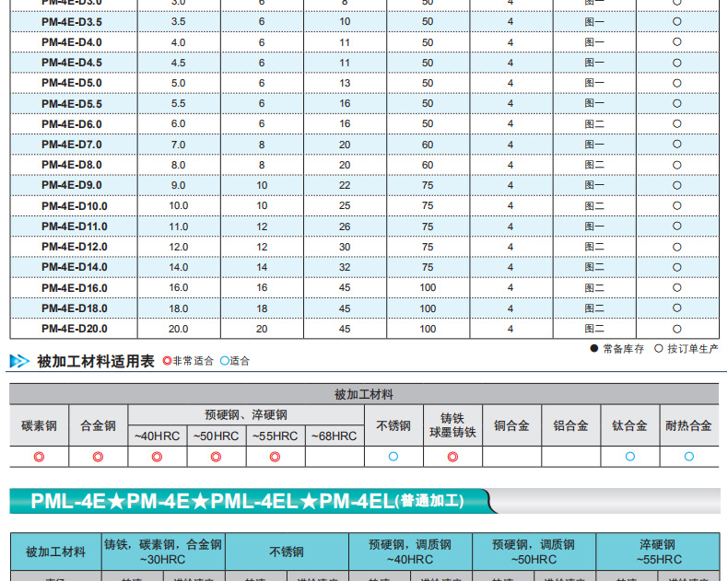This screenshot has width=728, height=581.
Task: Click overall length 100 in PM-4E-D18.0 row
Action: (x=428, y=308)
